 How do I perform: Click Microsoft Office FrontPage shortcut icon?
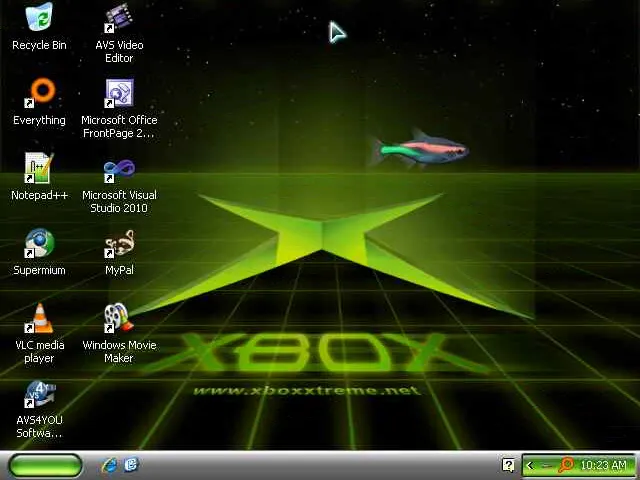click(119, 93)
